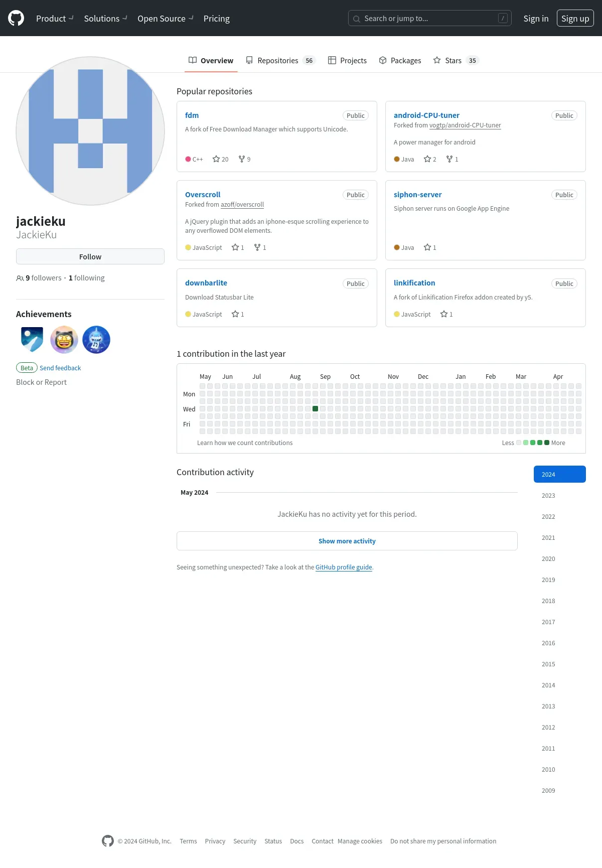Image resolution: width=602 pixels, height=868 pixels.
Task: Expand the Open Source menu
Action: tap(165, 18)
